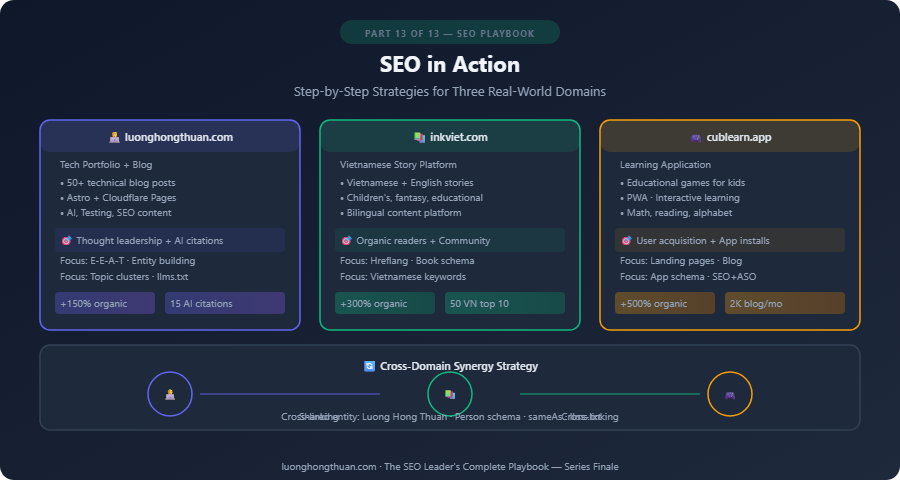Click the Tech Portfolio + Blog text
Viewport: 900px width, 480px height.
[x=106, y=165]
